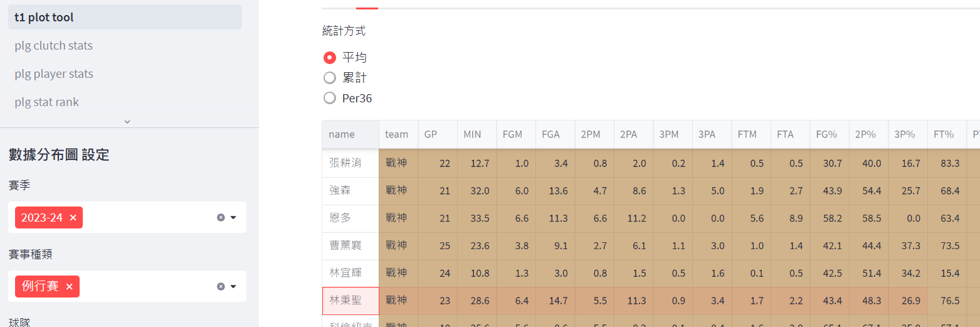Screen dimensions: 980x327
Task: Remove the 2023-24 season tag
Action: (73, 218)
